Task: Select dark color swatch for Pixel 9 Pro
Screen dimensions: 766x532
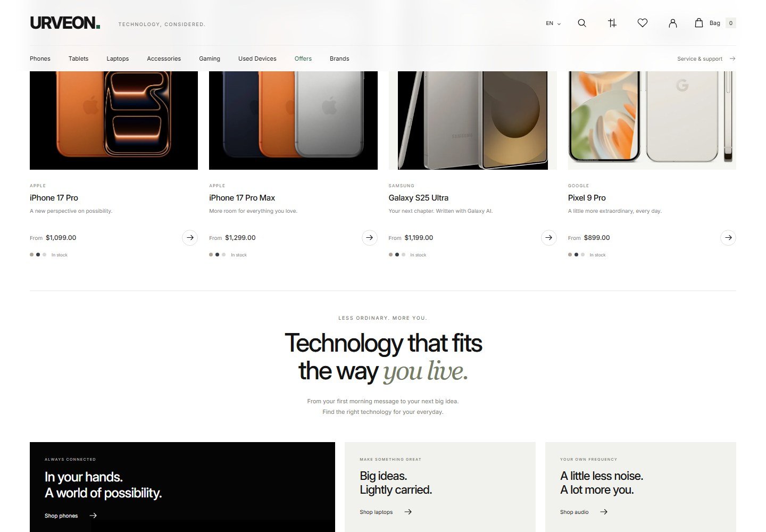Action: [576, 255]
